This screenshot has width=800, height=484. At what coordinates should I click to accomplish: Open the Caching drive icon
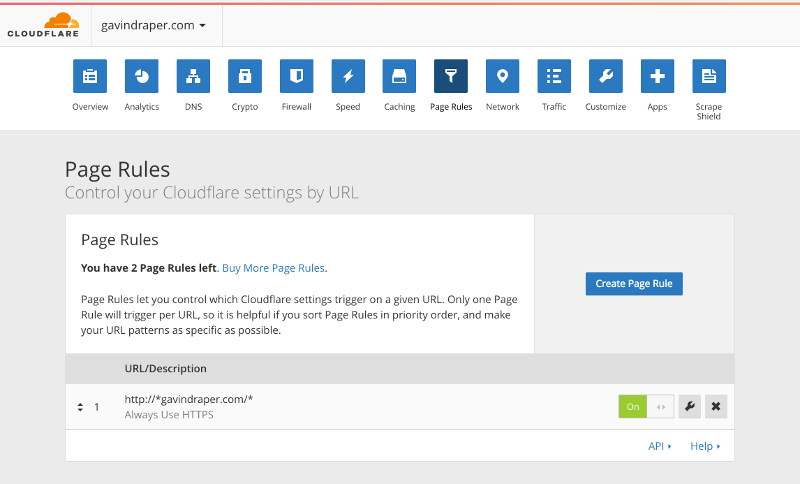coord(399,76)
